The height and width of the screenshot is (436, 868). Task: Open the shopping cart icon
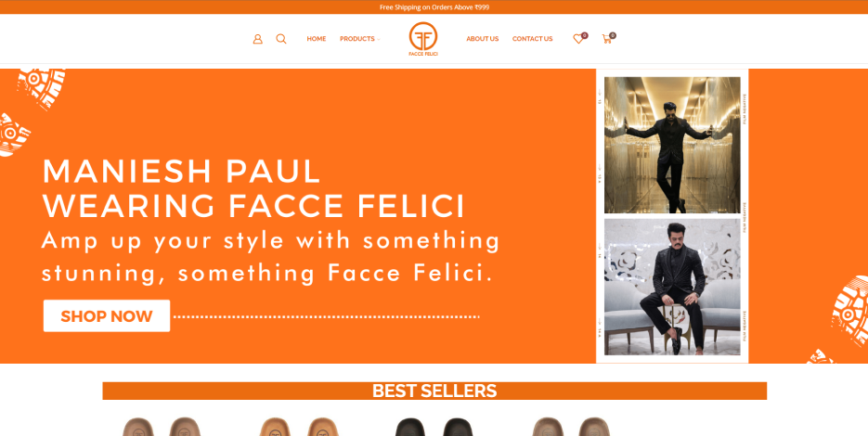(607, 39)
